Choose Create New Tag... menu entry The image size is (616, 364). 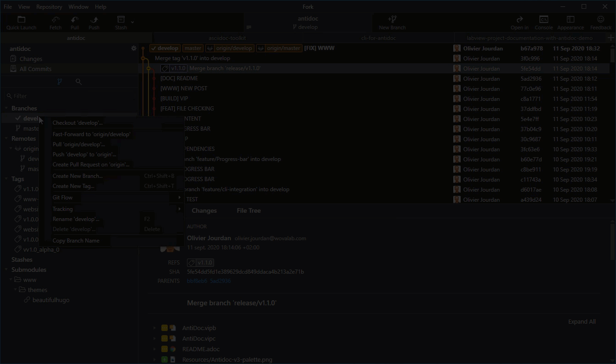coord(111,186)
